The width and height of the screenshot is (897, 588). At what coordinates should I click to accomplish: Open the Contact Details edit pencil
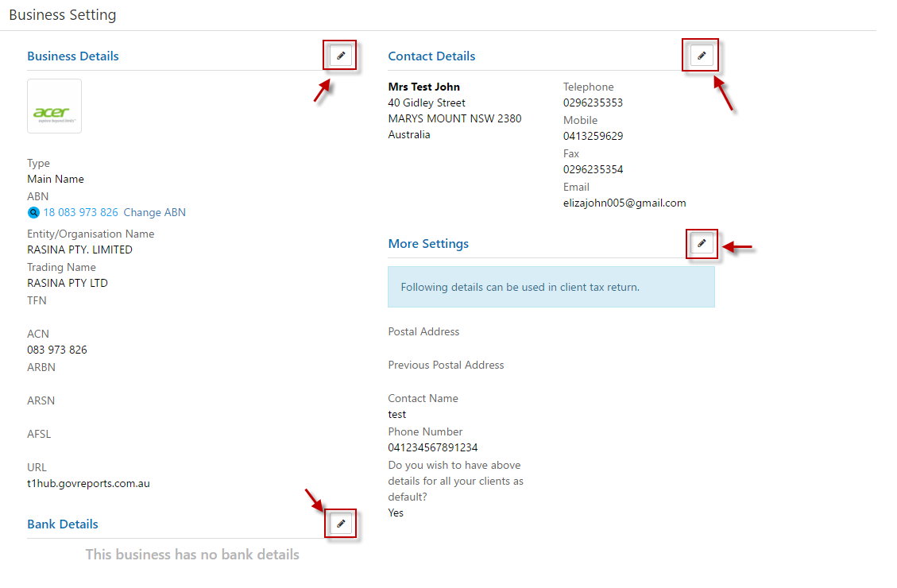tap(701, 56)
